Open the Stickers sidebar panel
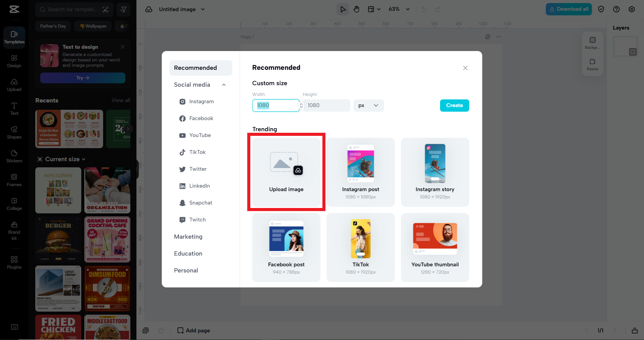The width and height of the screenshot is (644, 340). [14, 156]
